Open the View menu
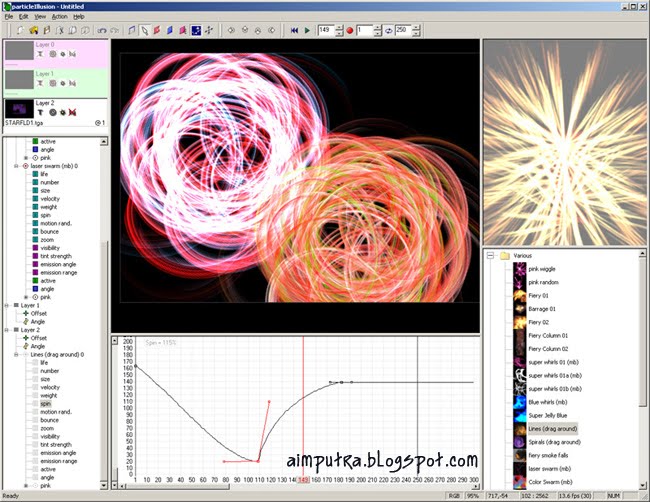The width and height of the screenshot is (650, 502). pyautogui.click(x=40, y=17)
